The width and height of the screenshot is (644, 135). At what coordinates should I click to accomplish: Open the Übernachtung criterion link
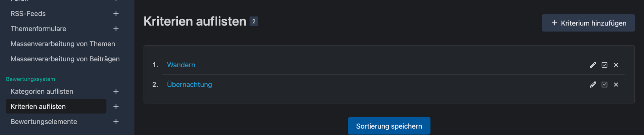[x=190, y=84]
